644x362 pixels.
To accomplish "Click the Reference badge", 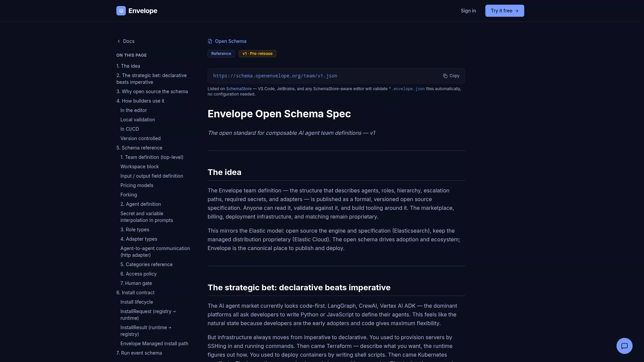I will tap(221, 54).
